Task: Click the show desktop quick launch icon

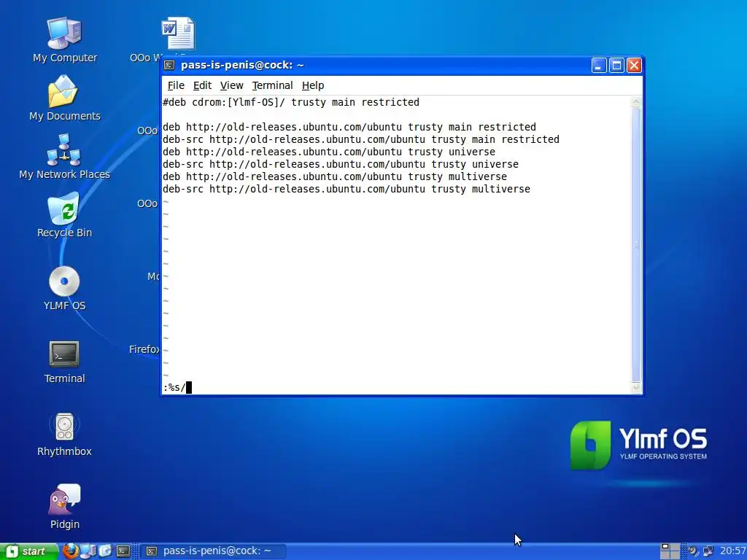Action: [105, 551]
